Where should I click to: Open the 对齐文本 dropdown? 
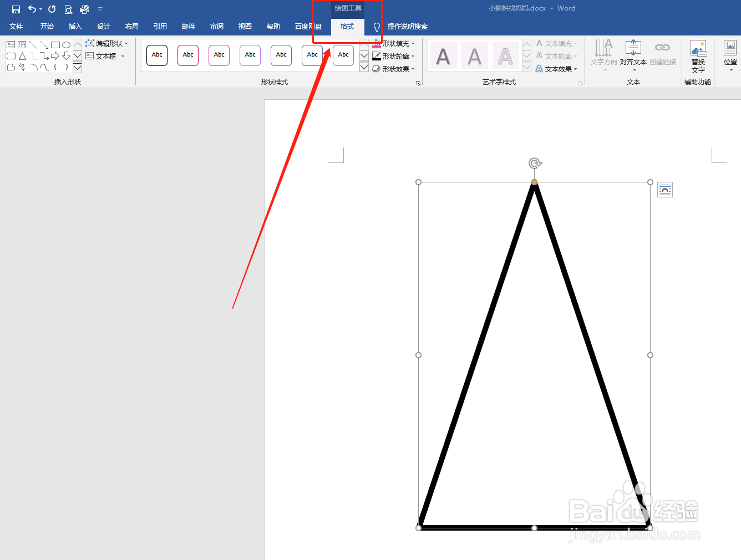(x=633, y=55)
